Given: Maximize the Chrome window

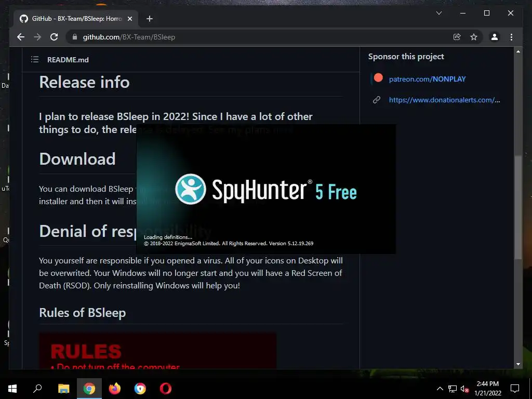Looking at the screenshot, I should click(x=486, y=13).
